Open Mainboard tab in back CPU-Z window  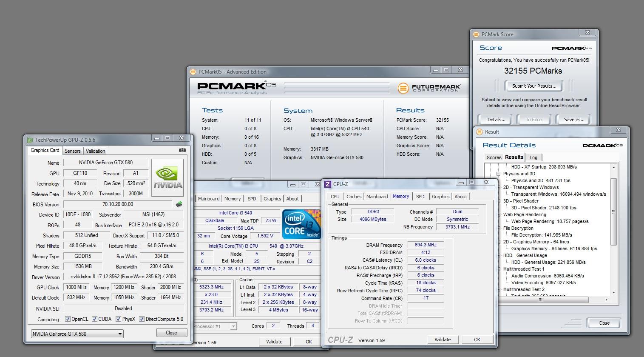click(x=209, y=199)
